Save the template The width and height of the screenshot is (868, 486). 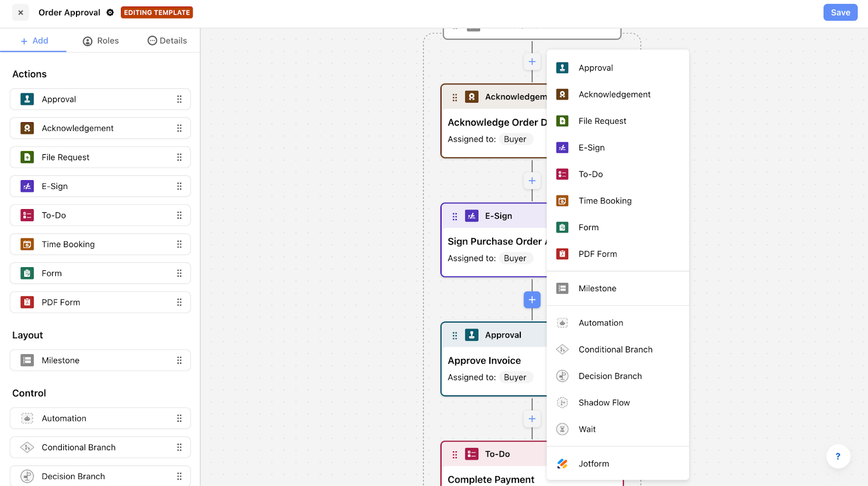click(840, 12)
